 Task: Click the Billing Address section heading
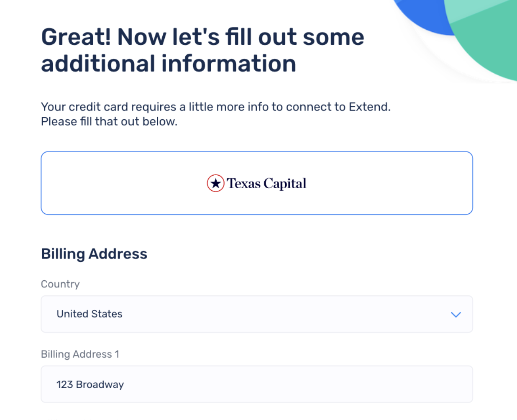[x=94, y=254]
